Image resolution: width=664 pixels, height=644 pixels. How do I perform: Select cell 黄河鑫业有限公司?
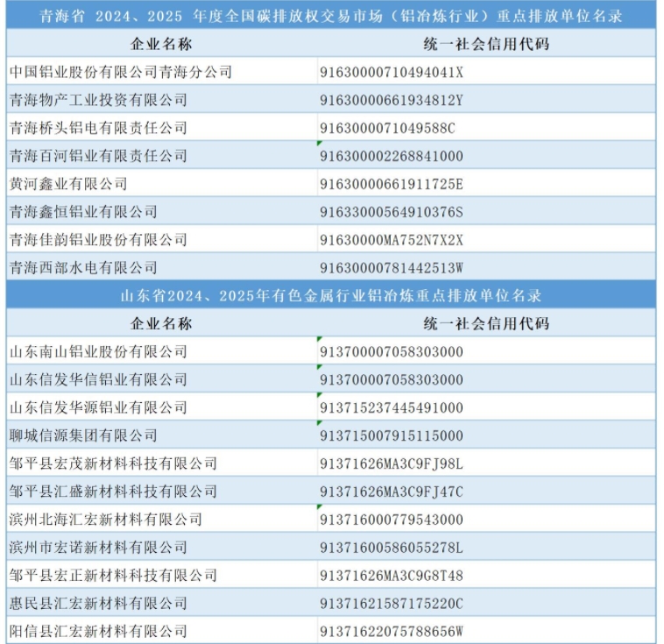(162, 183)
